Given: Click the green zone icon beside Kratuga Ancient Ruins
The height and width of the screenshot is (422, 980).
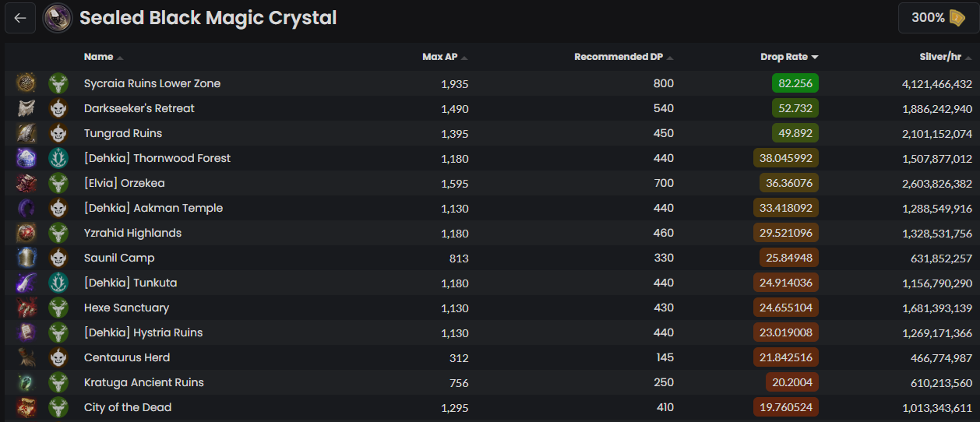Looking at the screenshot, I should pyautogui.click(x=58, y=382).
